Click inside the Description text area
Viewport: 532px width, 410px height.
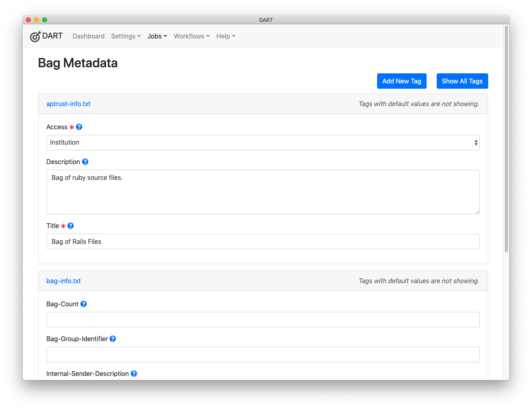coord(263,192)
